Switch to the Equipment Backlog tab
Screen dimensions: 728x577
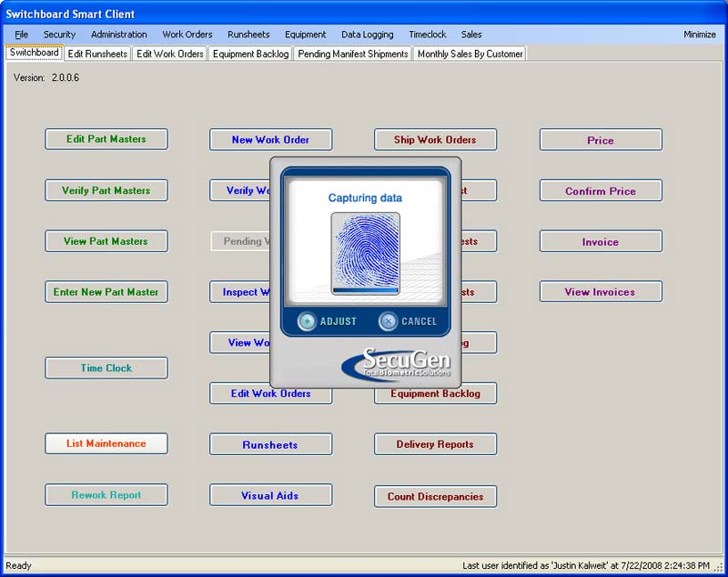(x=251, y=54)
